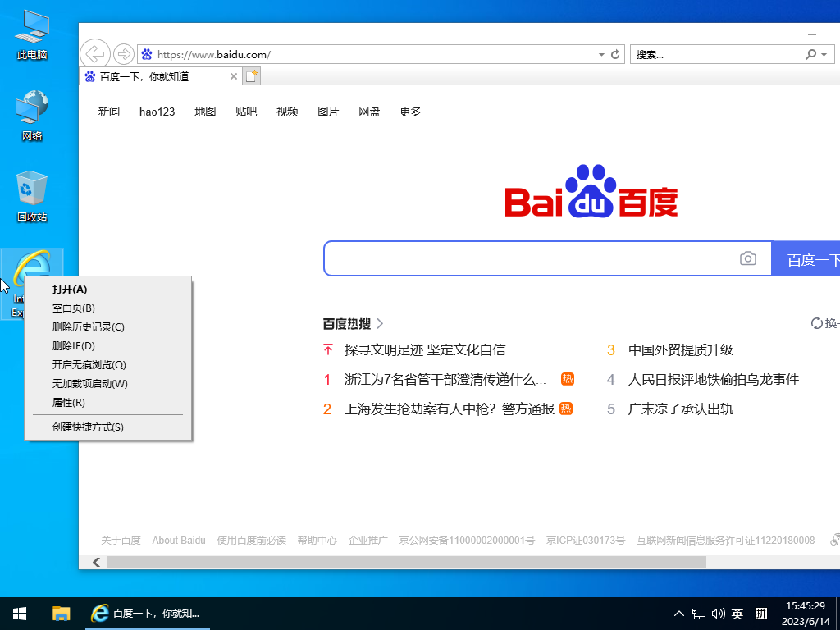840x630 pixels.
Task: Go back with the browser back arrow
Action: pyautogui.click(x=95, y=54)
